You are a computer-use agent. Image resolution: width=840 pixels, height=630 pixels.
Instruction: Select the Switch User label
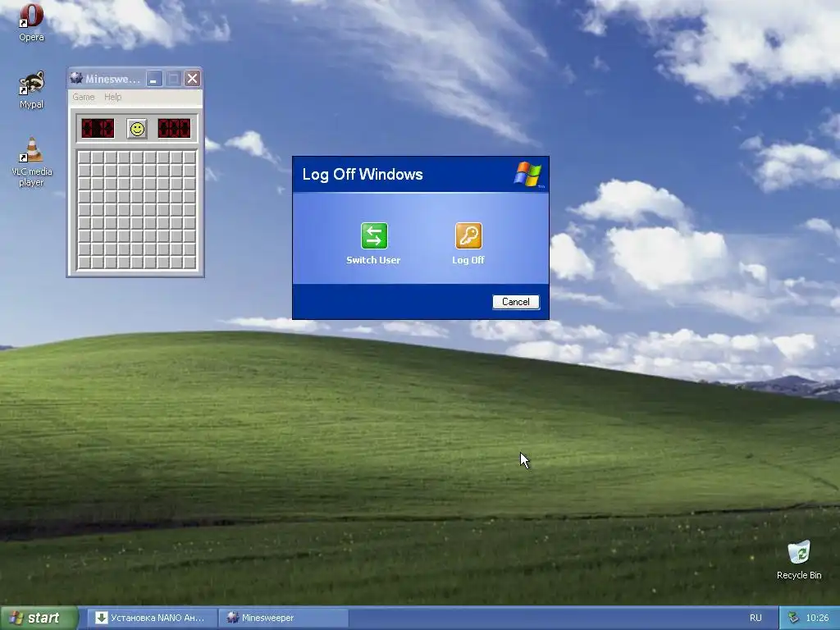[373, 260]
